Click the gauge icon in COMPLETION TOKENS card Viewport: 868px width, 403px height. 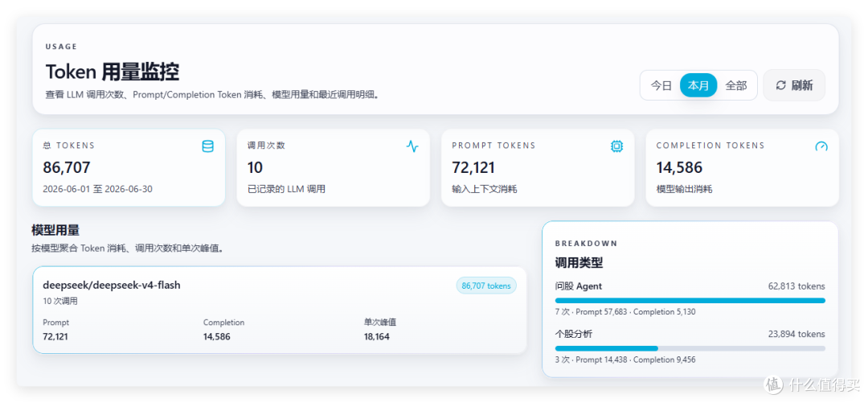(x=821, y=146)
